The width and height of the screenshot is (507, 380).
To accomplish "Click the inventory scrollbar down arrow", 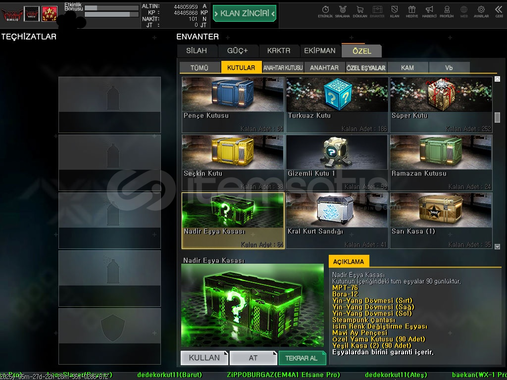I will (497, 246).
